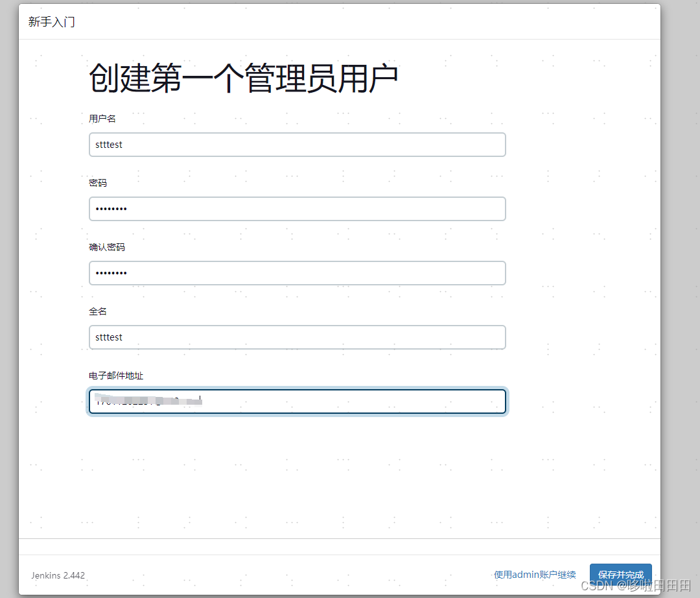700x598 pixels.
Task: Click the 新手入门 dialog title
Action: click(x=52, y=22)
